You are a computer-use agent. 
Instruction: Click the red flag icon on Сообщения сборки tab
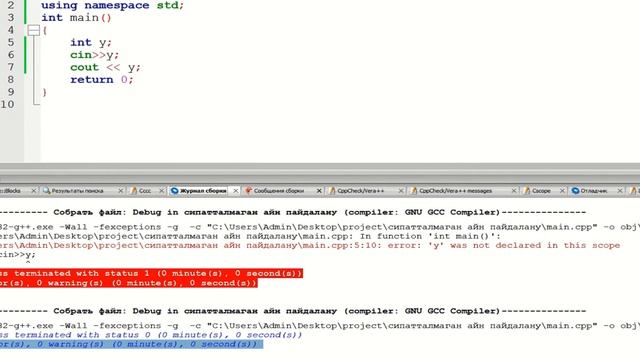248,191
